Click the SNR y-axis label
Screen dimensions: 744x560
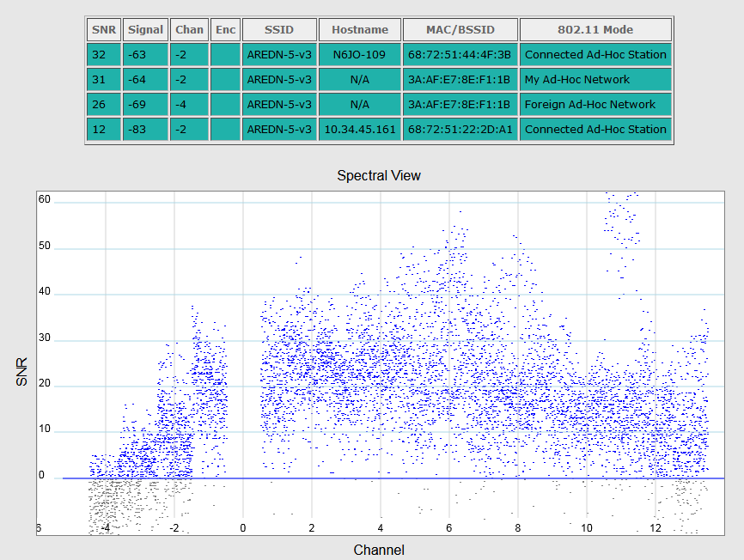pos(21,372)
